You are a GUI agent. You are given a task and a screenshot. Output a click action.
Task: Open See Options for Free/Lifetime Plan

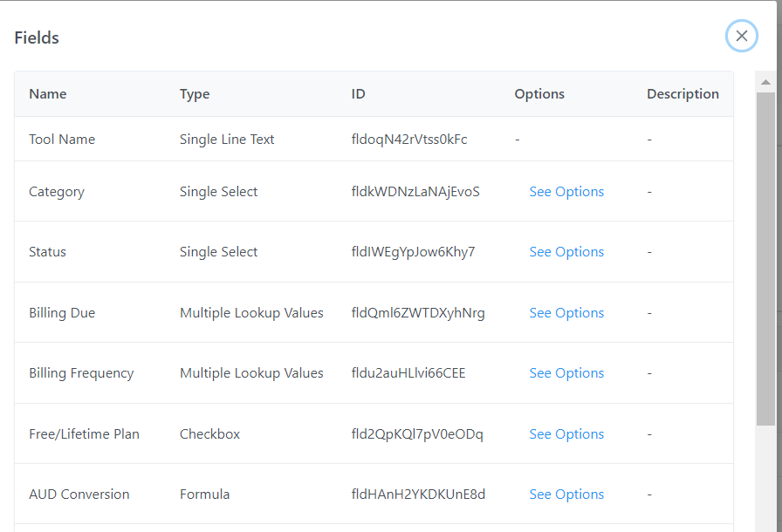[x=566, y=434]
